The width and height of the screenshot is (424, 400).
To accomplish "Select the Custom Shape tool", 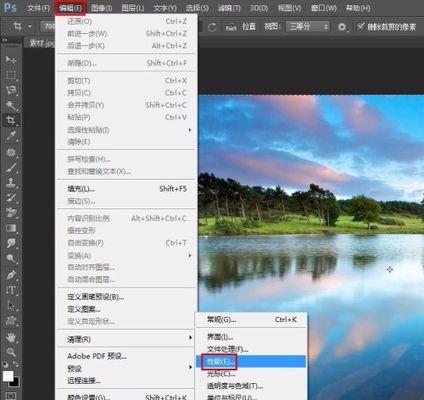I will [x=11, y=320].
